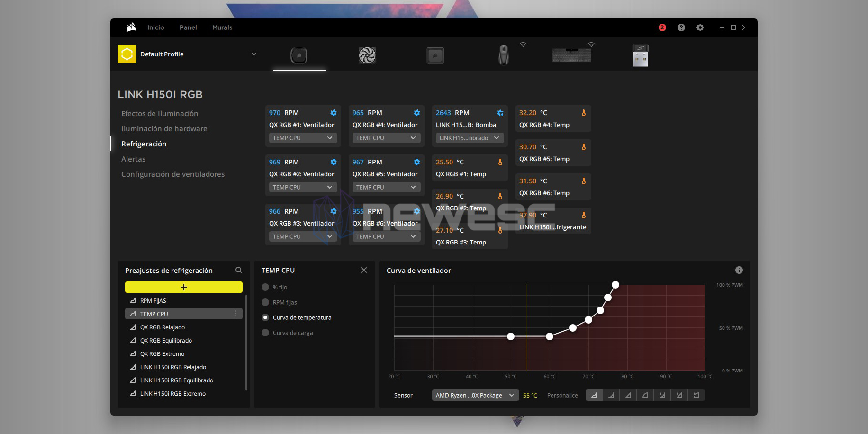Open TEMP CPU dropdown for QX RGB #2
Viewport: 868px width, 434px height.
pos(303,187)
